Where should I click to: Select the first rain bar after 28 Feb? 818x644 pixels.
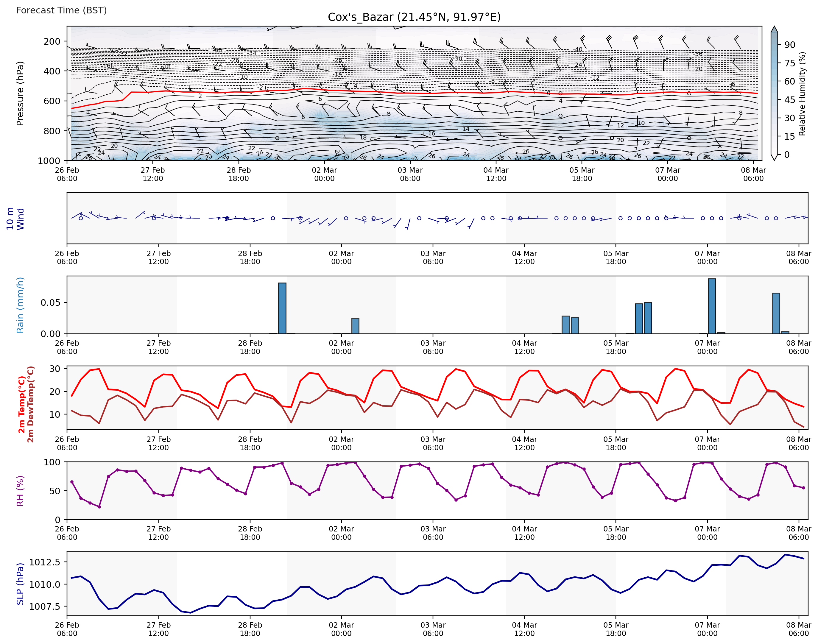pos(282,308)
